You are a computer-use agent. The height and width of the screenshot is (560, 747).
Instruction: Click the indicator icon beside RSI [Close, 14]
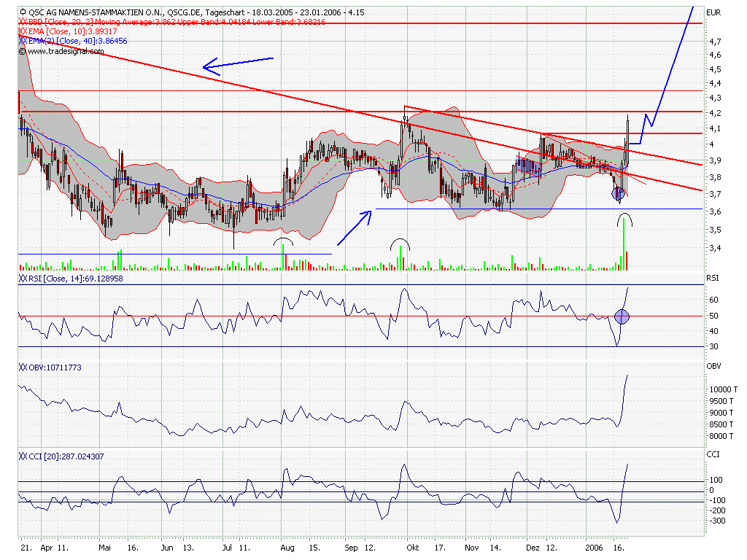[23, 279]
